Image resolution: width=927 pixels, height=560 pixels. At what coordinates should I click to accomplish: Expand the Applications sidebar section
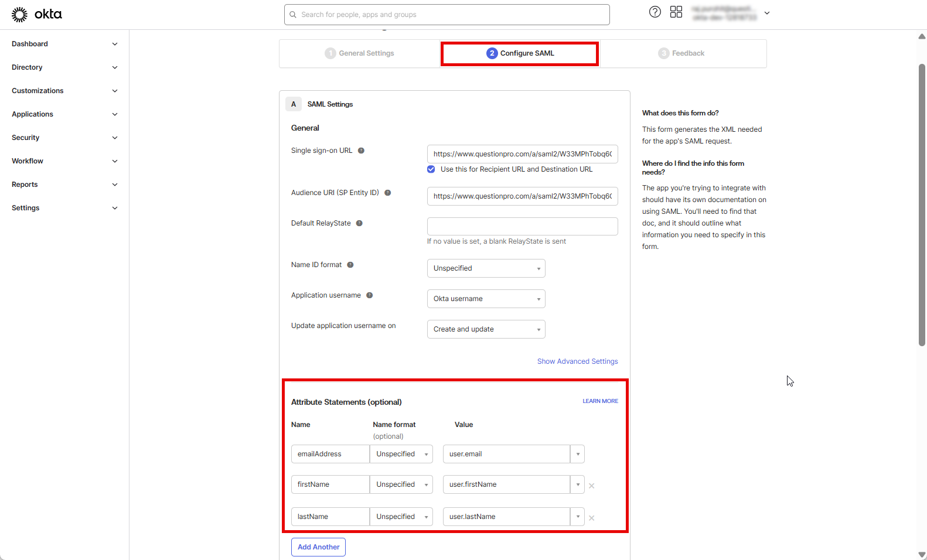pos(64,114)
